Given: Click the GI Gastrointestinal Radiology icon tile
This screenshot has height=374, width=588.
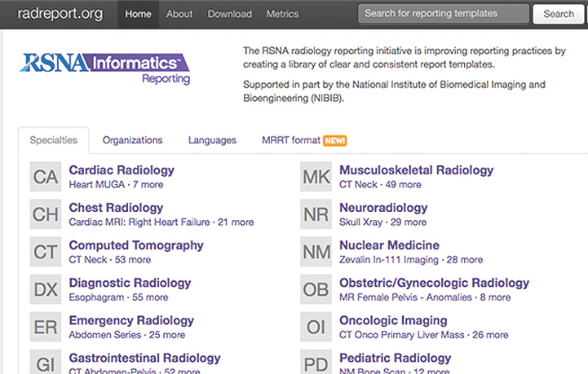Looking at the screenshot, I should click(x=46, y=362).
